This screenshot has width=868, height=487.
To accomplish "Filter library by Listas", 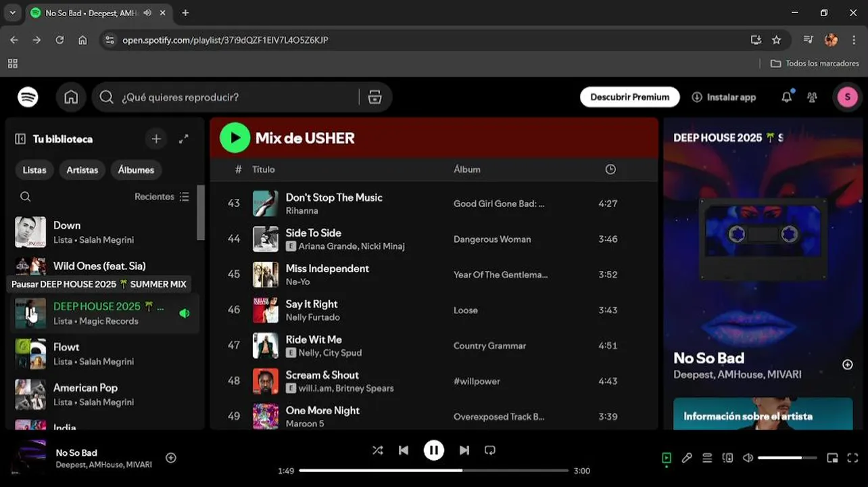I will point(34,170).
